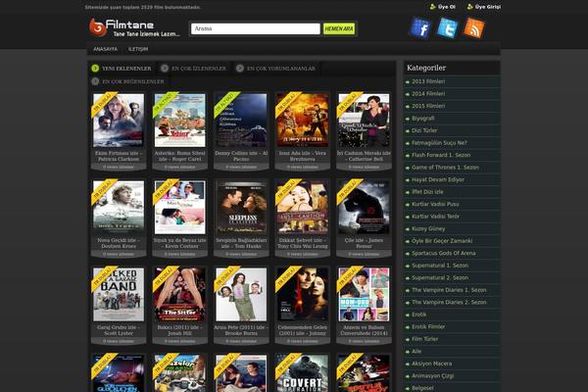Open the Asterix Roma Sitesi poster
The height and width of the screenshot is (392, 588).
180,120
